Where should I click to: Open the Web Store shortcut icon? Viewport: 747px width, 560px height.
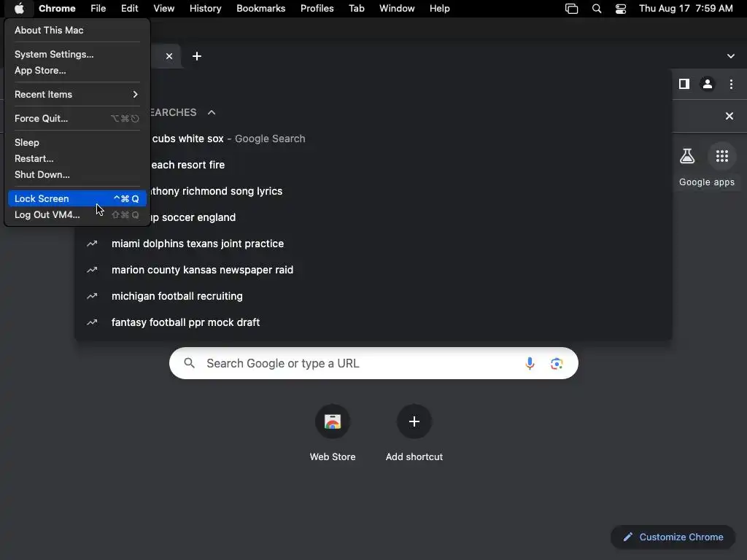click(x=333, y=421)
